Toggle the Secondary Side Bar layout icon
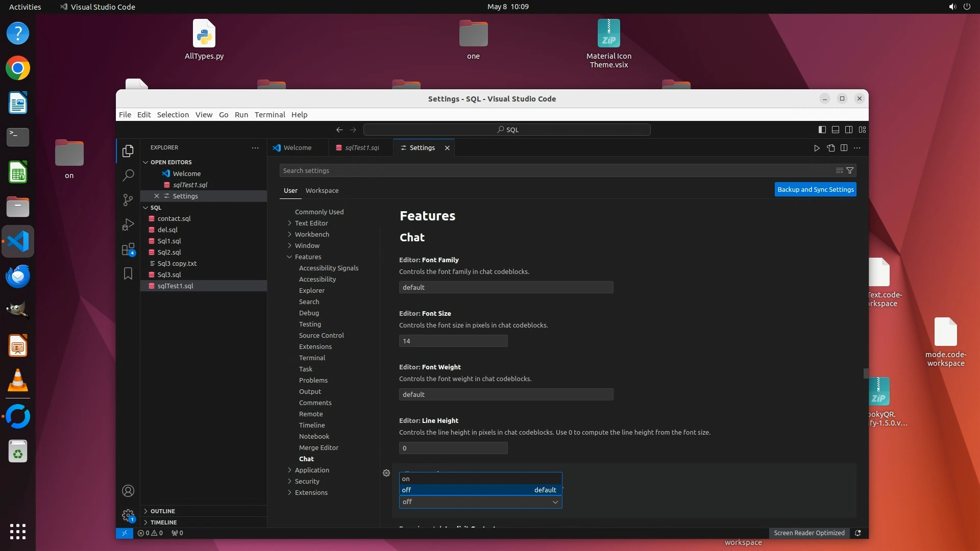 pyautogui.click(x=849, y=130)
